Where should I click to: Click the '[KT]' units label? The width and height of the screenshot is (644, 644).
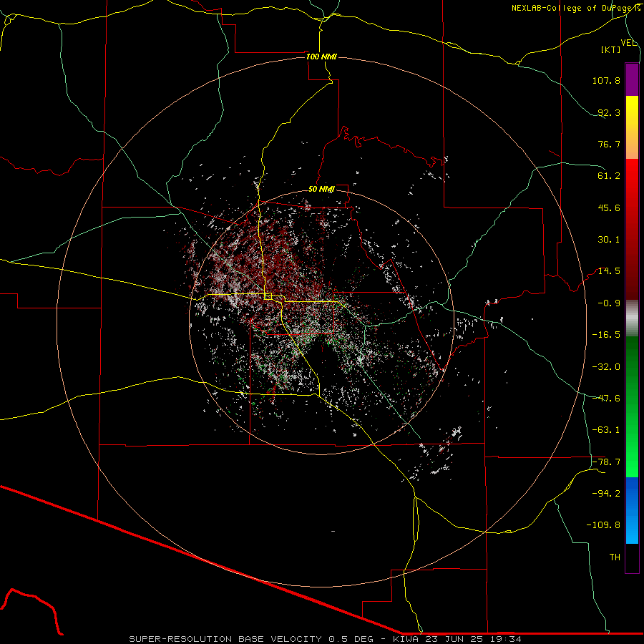tap(611, 49)
